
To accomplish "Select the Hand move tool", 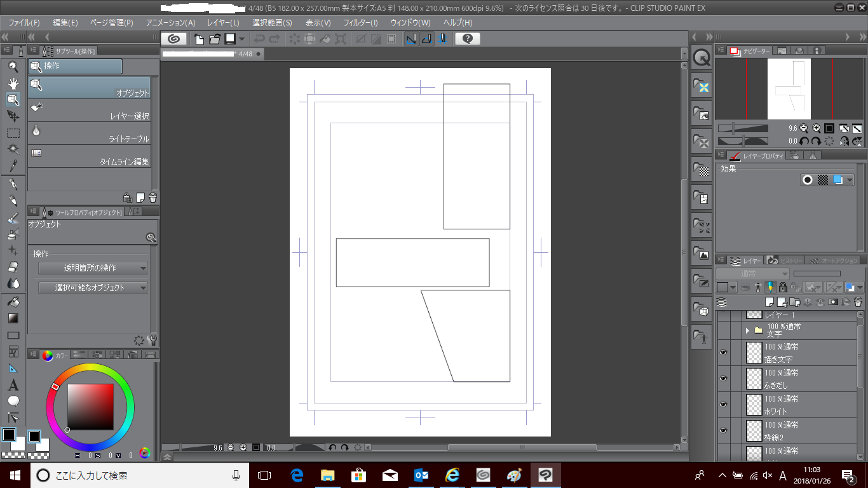I will (13, 83).
